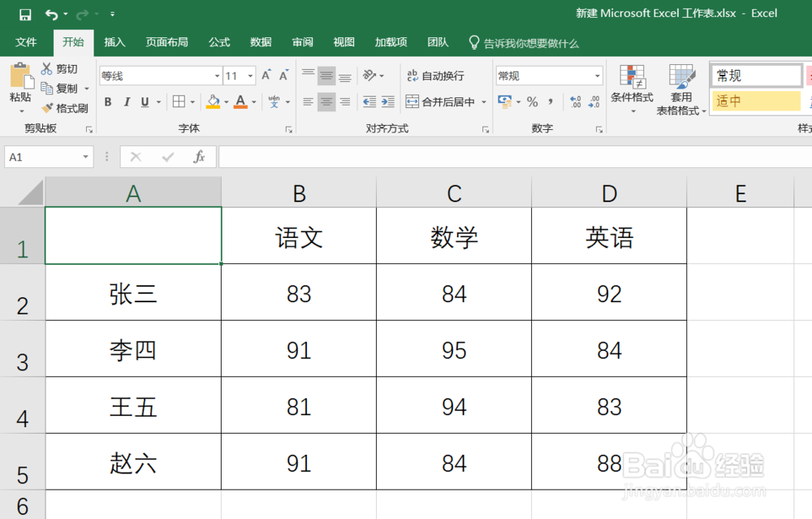This screenshot has width=812, height=519.
Task: Expand the 粘贴 options dropdown arrow
Action: coord(21,110)
